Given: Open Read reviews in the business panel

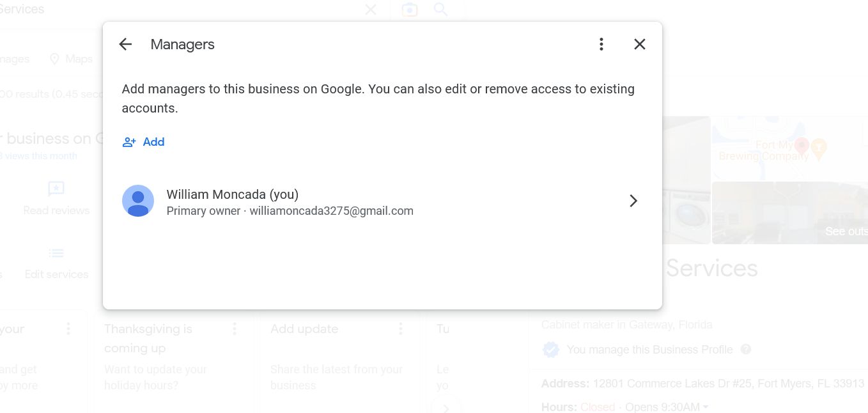Looking at the screenshot, I should pos(56,198).
